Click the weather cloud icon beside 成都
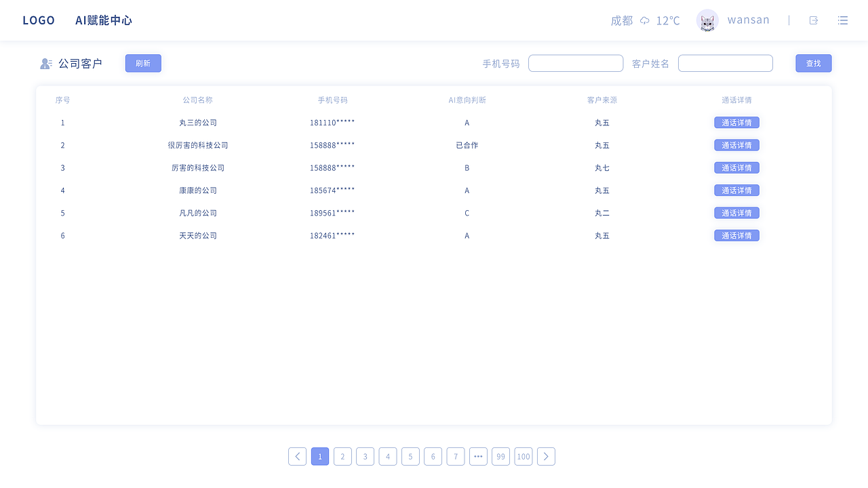 click(x=644, y=20)
